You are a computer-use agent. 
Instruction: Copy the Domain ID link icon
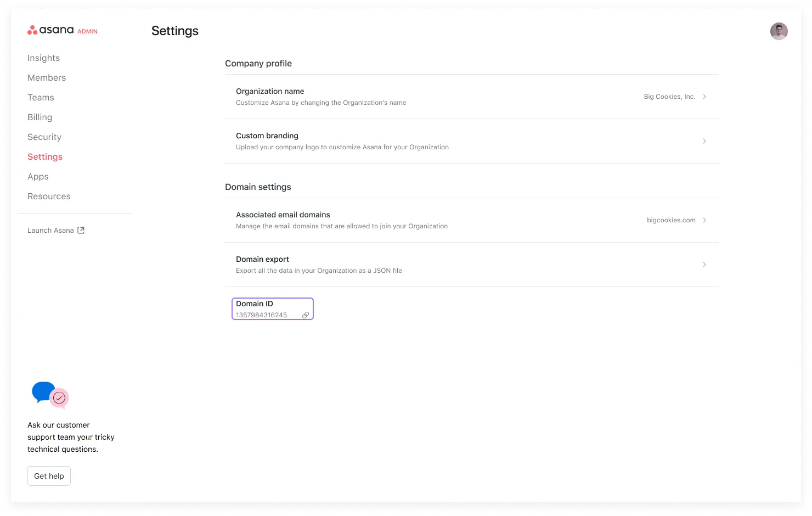pyautogui.click(x=306, y=315)
